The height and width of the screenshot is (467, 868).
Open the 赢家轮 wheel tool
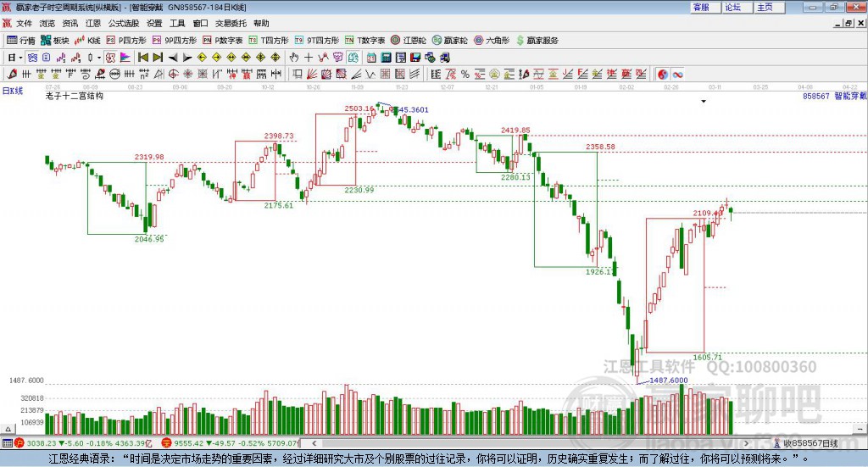coord(450,41)
